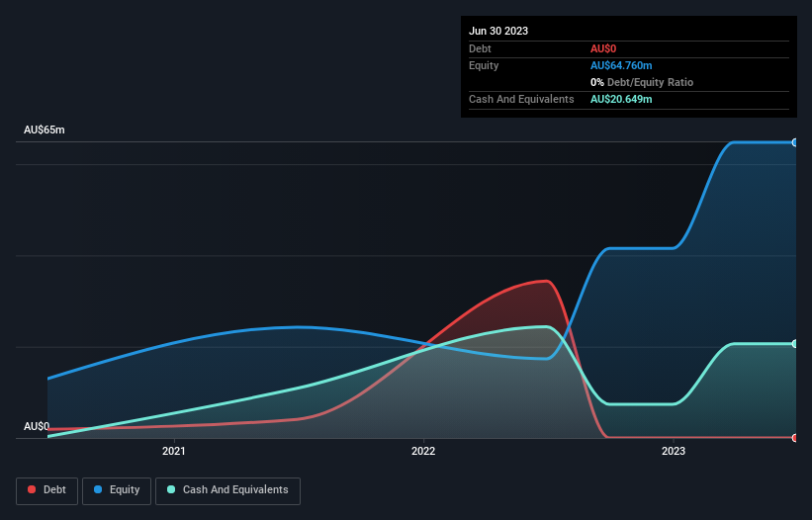Toggle Cash And Equivalents legend button

pos(227,491)
